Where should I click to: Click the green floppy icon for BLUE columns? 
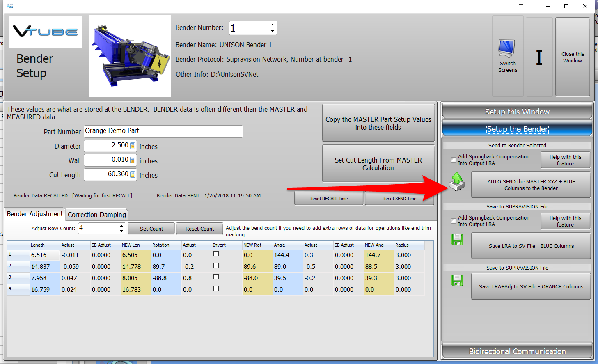coord(457,240)
